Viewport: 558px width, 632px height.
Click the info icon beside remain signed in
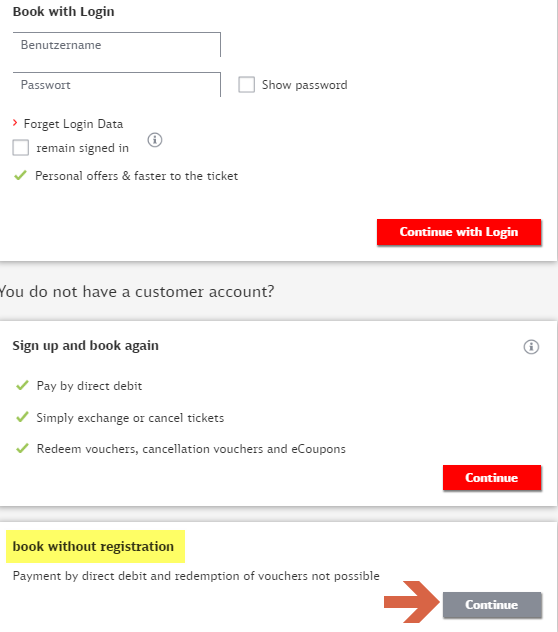[x=155, y=140]
